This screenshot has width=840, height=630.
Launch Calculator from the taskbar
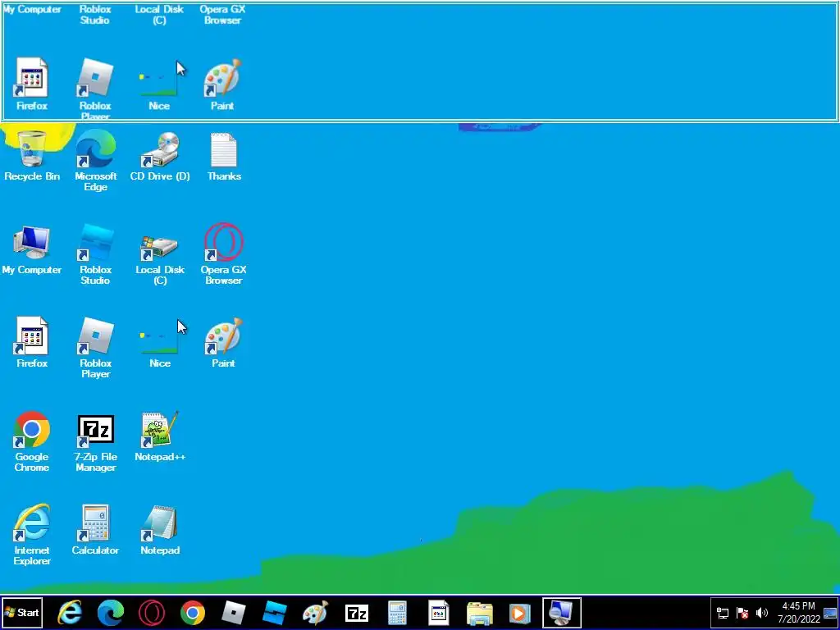(398, 613)
